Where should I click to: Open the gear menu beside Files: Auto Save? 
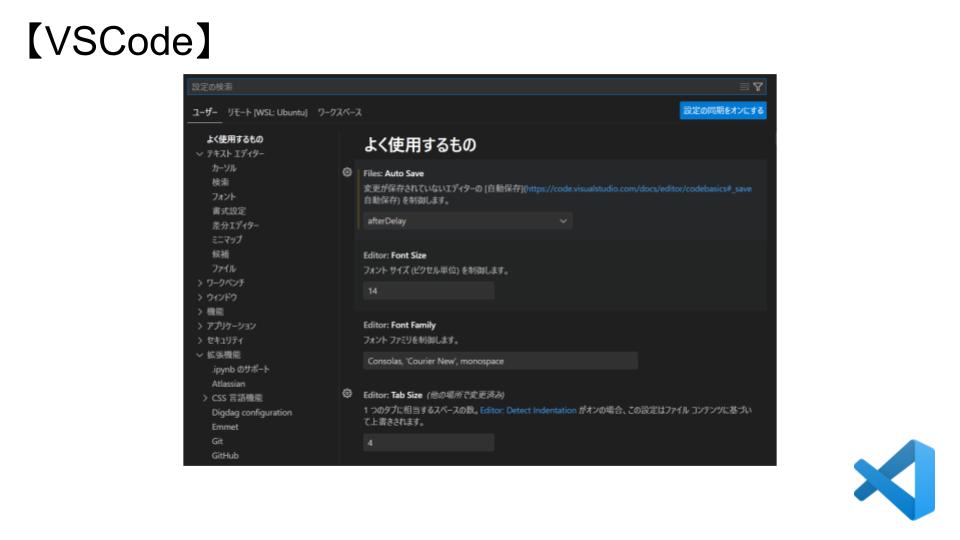(347, 172)
